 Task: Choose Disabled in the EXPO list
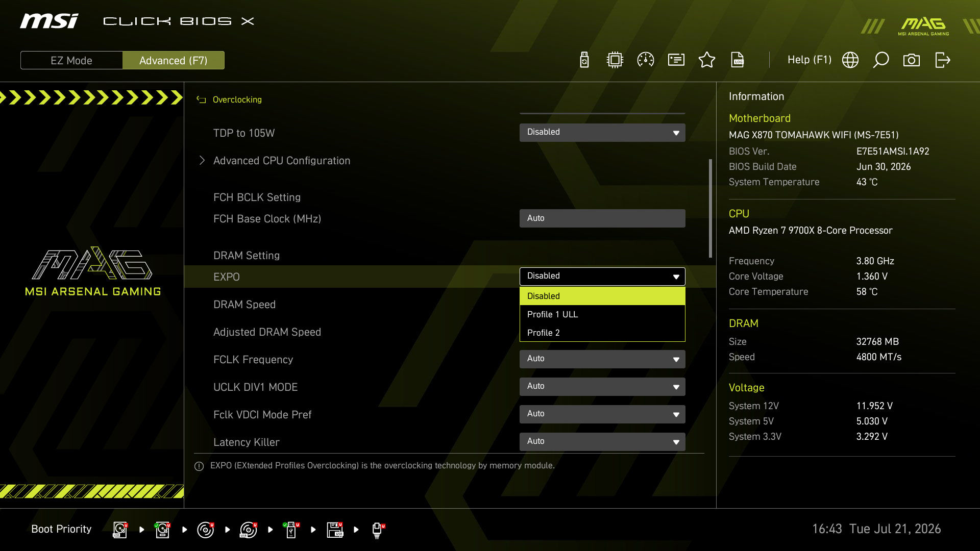(x=602, y=296)
